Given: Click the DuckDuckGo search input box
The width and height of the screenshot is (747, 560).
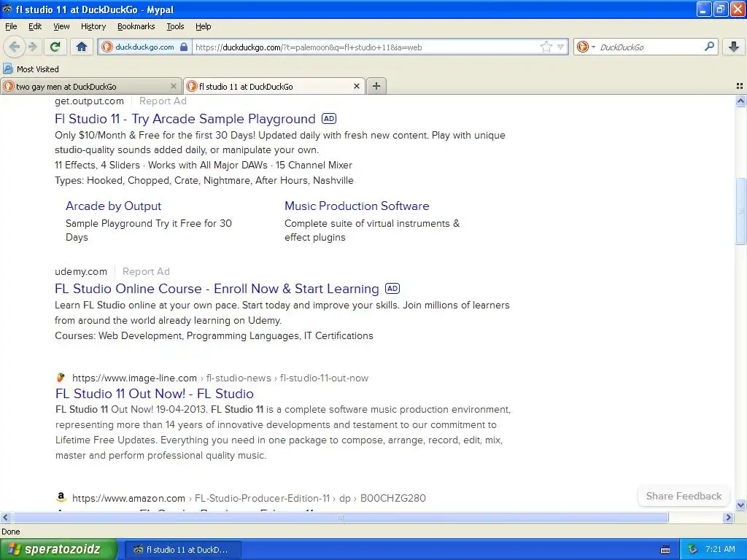Looking at the screenshot, I should point(650,47).
